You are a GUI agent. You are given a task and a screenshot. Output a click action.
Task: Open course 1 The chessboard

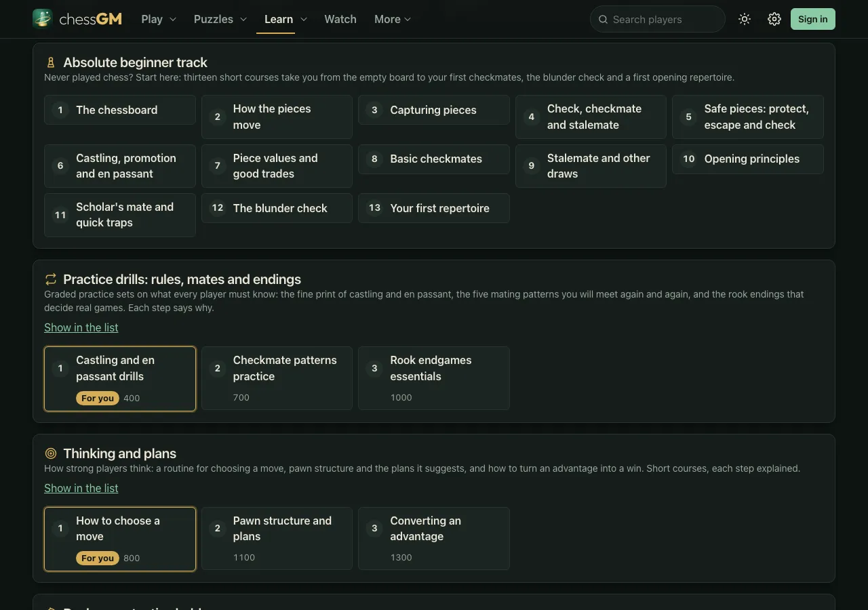[120, 110]
